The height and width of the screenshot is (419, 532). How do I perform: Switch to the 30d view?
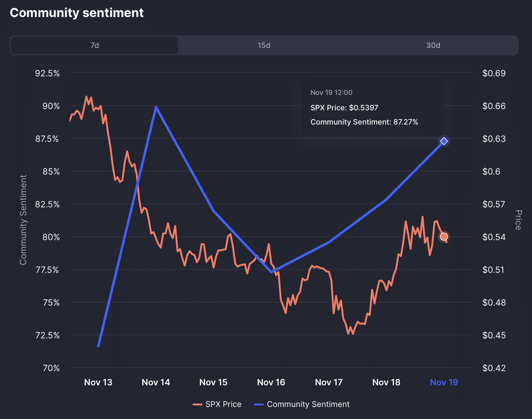click(x=433, y=45)
